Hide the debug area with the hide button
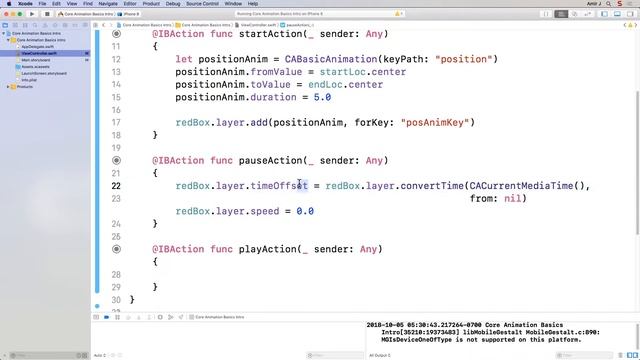 (x=96, y=317)
